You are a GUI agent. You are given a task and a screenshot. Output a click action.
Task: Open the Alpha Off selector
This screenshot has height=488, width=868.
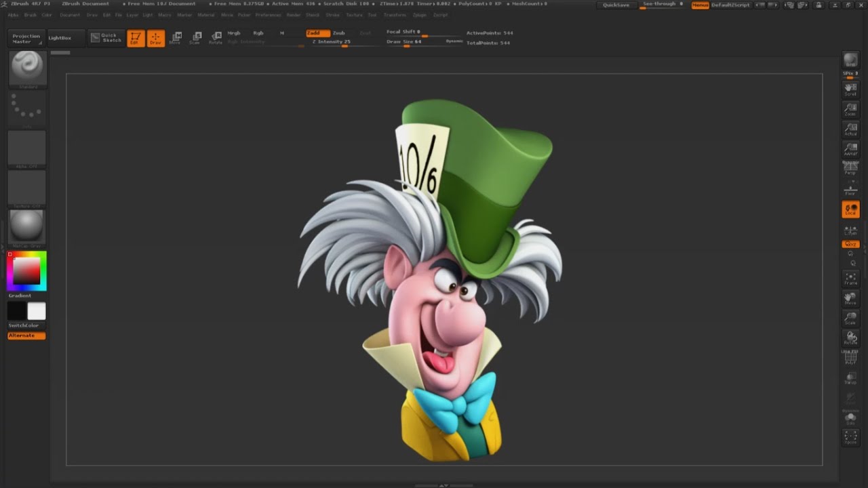click(27, 148)
